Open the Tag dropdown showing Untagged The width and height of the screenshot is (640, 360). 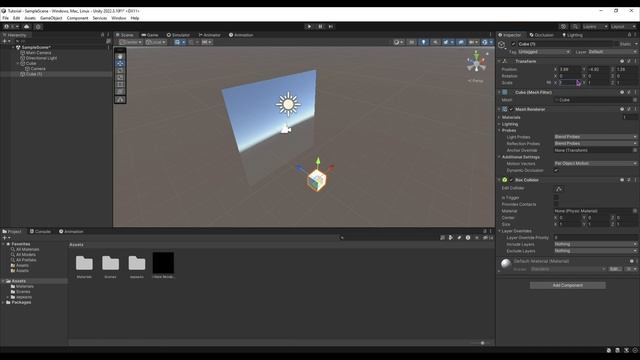pyautogui.click(x=544, y=52)
